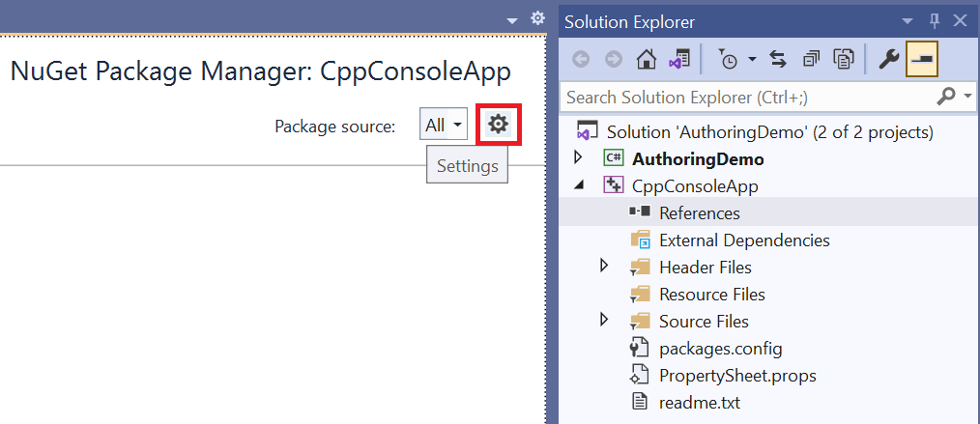Click the PropertySheet.props file icon
980x424 pixels.
(639, 376)
